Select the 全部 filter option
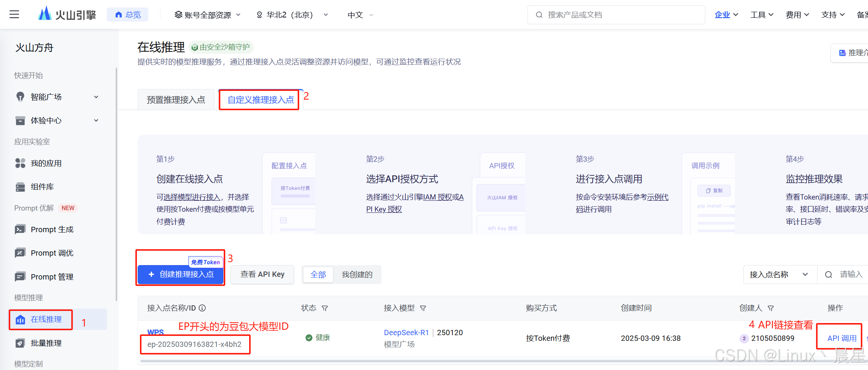 [318, 275]
